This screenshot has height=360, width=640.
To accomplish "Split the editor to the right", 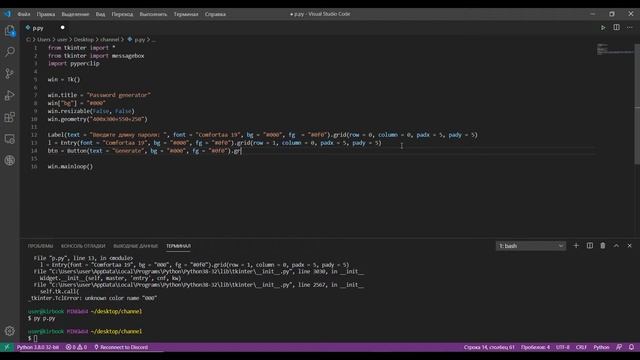I will (616, 27).
